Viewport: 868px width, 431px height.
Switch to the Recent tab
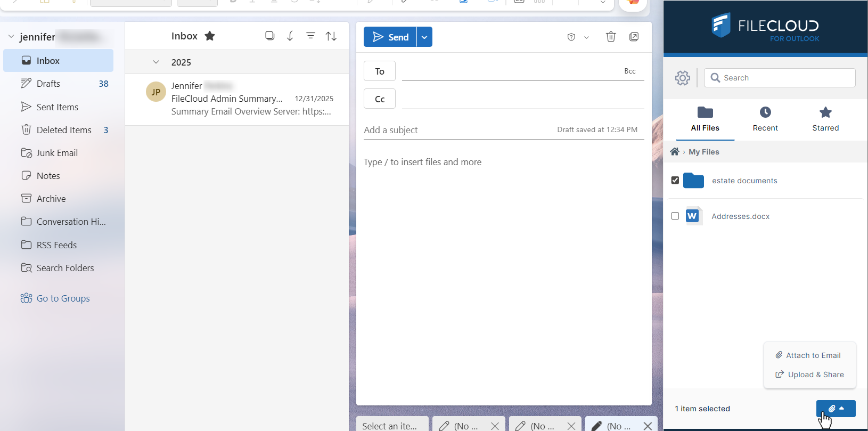click(x=765, y=119)
